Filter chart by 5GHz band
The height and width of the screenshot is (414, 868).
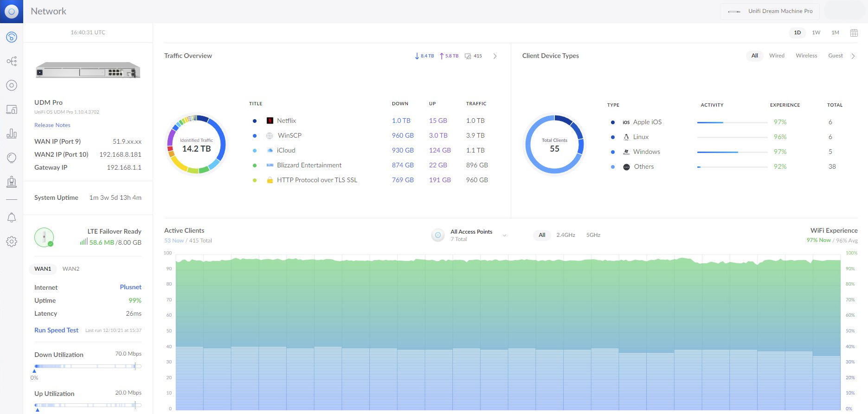coord(593,235)
